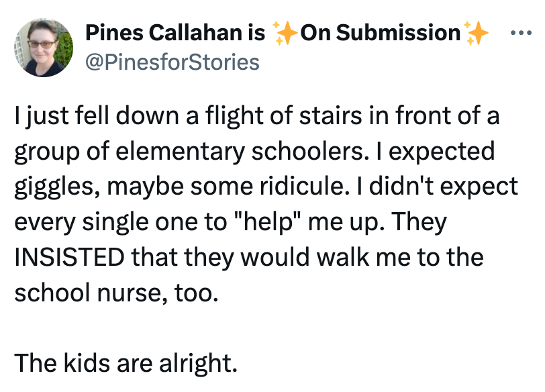Select the quoted word "help" in the tweet
Viewport: 545px width, 392px height.
click(x=274, y=222)
